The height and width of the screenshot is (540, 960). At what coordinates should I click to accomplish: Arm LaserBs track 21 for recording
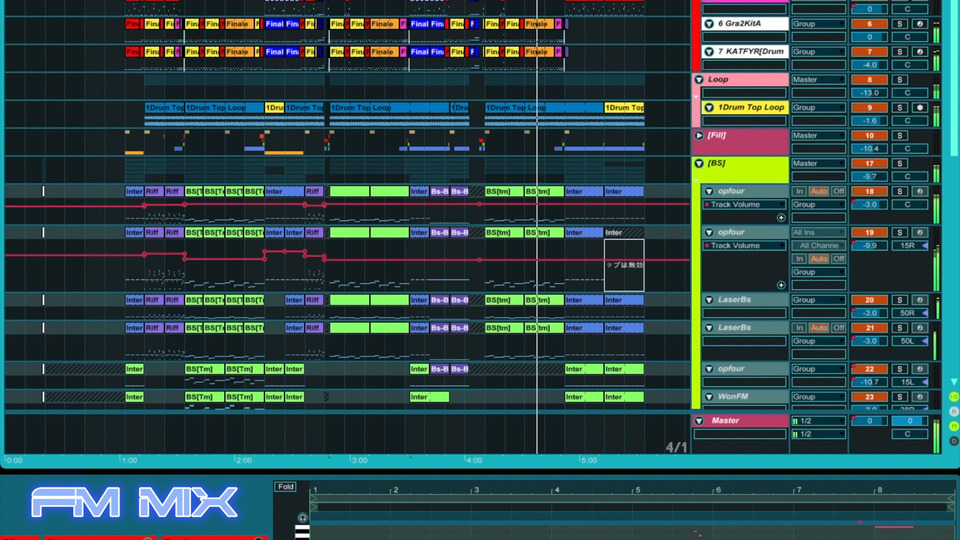click(x=920, y=328)
